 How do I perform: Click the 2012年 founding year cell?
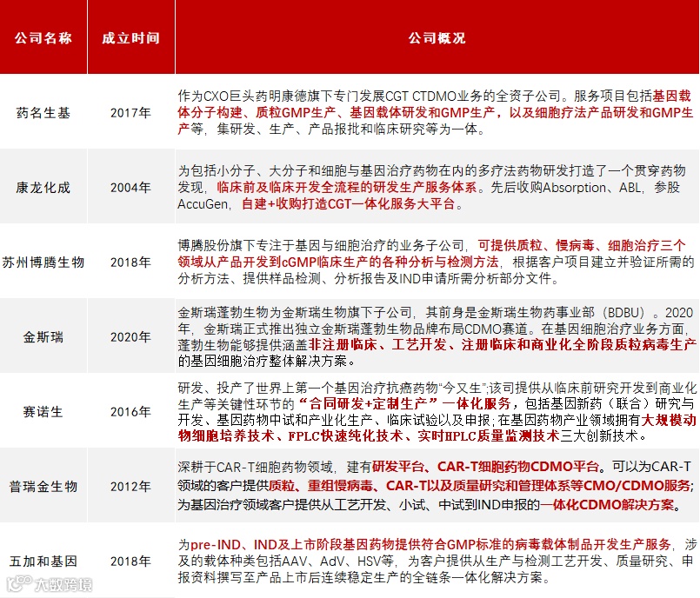click(130, 487)
